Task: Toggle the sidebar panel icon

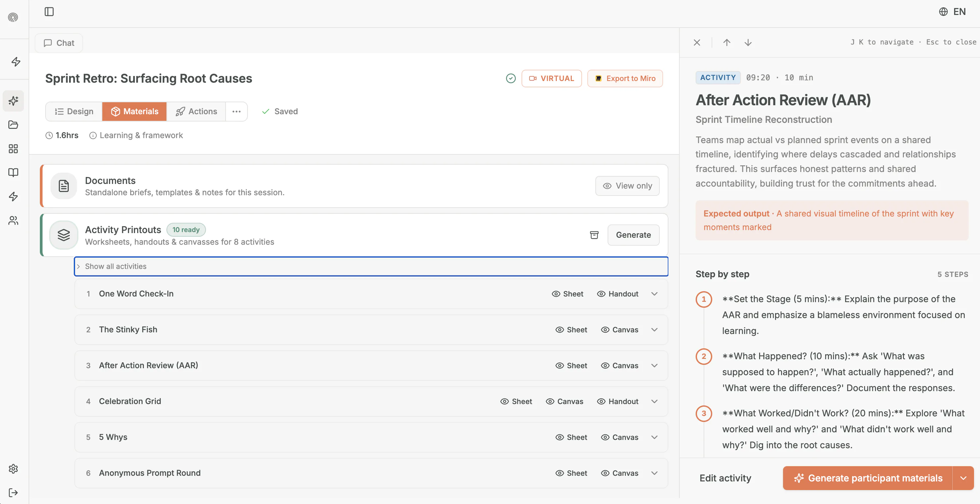Action: click(x=49, y=12)
